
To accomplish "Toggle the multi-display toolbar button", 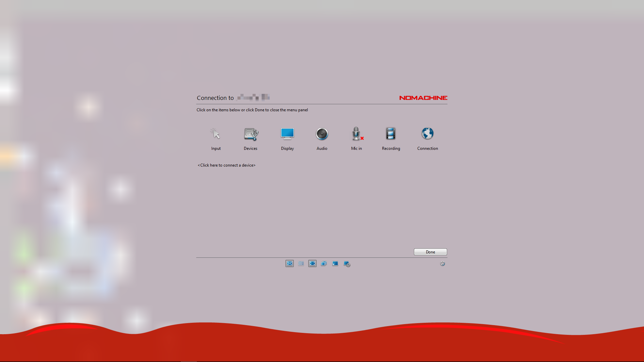I will [324, 263].
